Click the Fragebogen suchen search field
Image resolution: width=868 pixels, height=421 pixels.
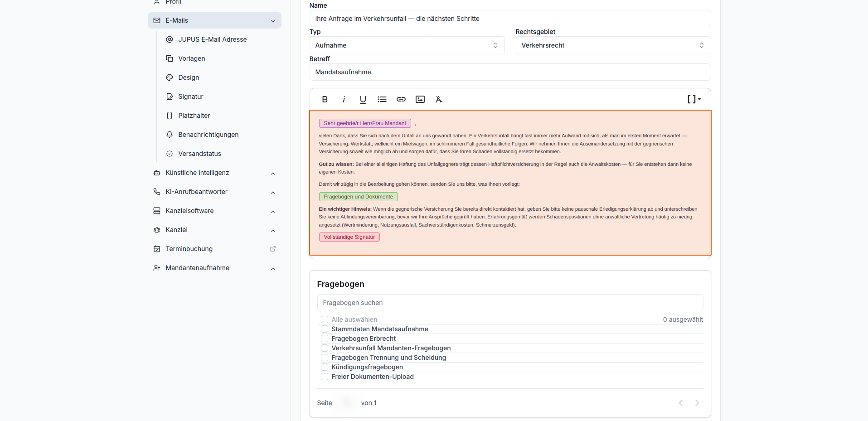point(510,303)
